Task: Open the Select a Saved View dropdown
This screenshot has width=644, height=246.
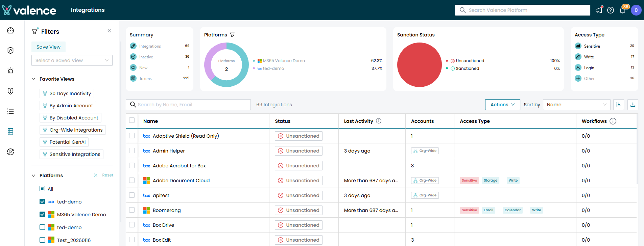Action: point(72,60)
